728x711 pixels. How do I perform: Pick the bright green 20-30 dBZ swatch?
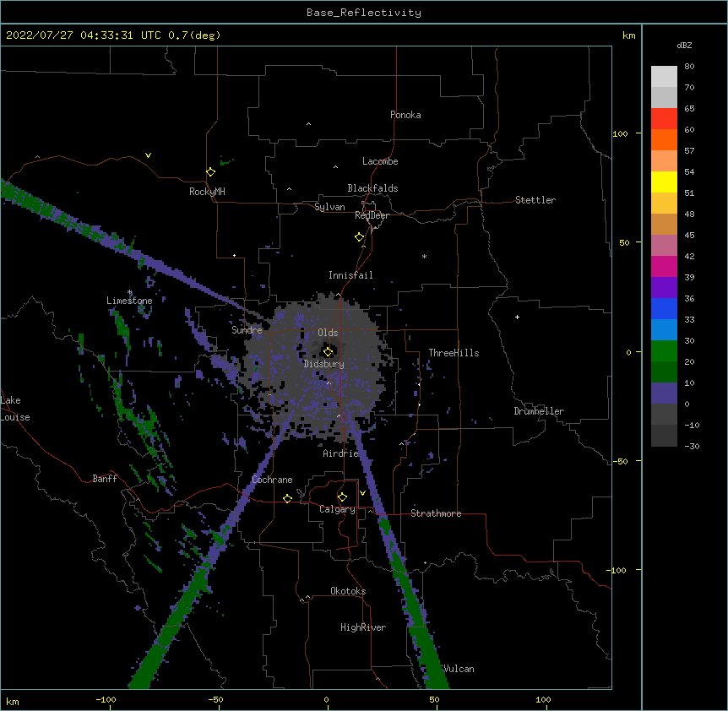664,351
